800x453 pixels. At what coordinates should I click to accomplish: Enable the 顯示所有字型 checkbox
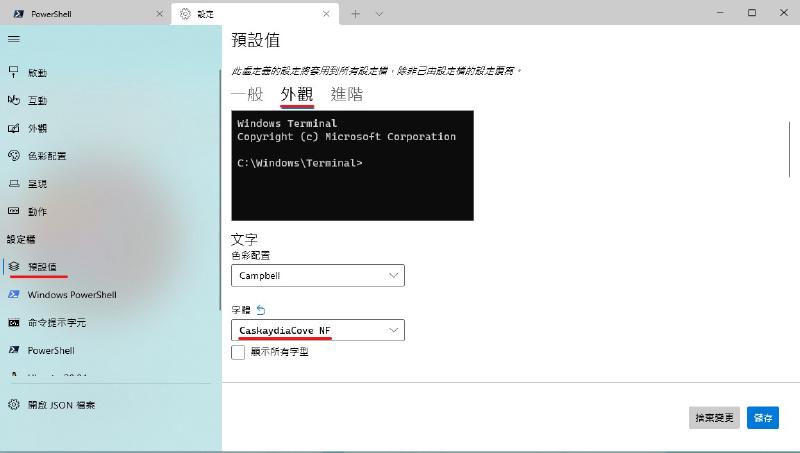(x=238, y=352)
